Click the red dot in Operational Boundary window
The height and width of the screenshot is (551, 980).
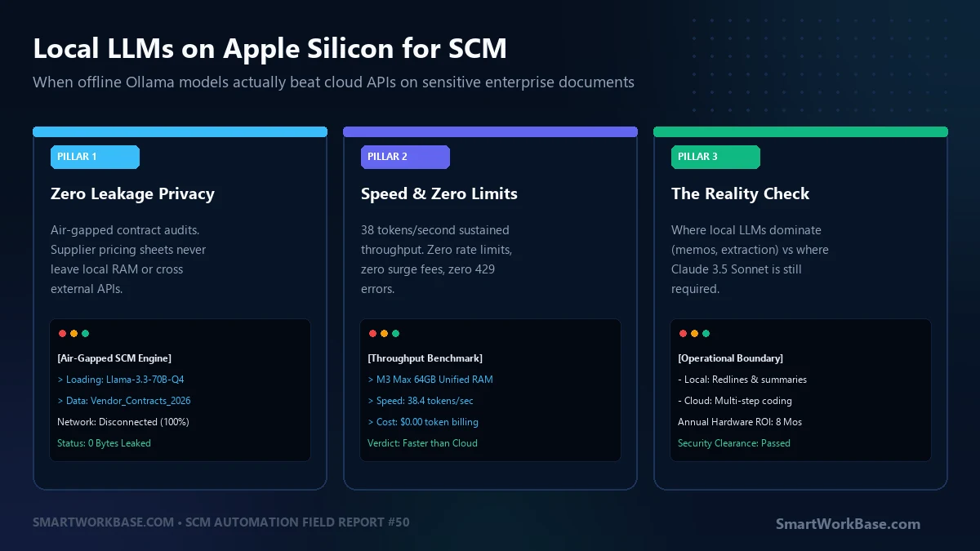[x=683, y=333]
